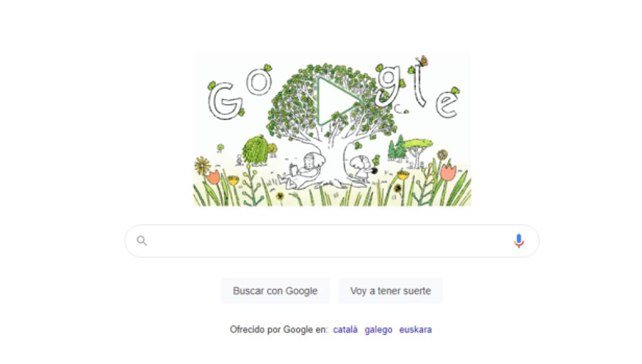Click the first letter o of the doodle

point(259,82)
